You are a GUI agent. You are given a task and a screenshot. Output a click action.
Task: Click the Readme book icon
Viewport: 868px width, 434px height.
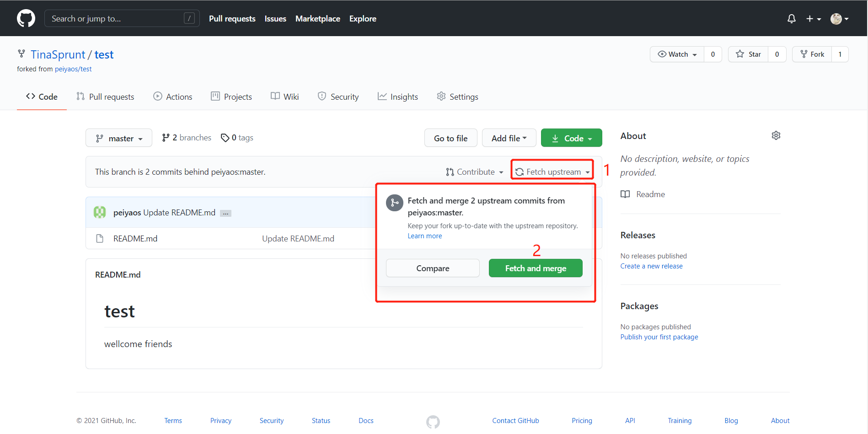coord(625,194)
